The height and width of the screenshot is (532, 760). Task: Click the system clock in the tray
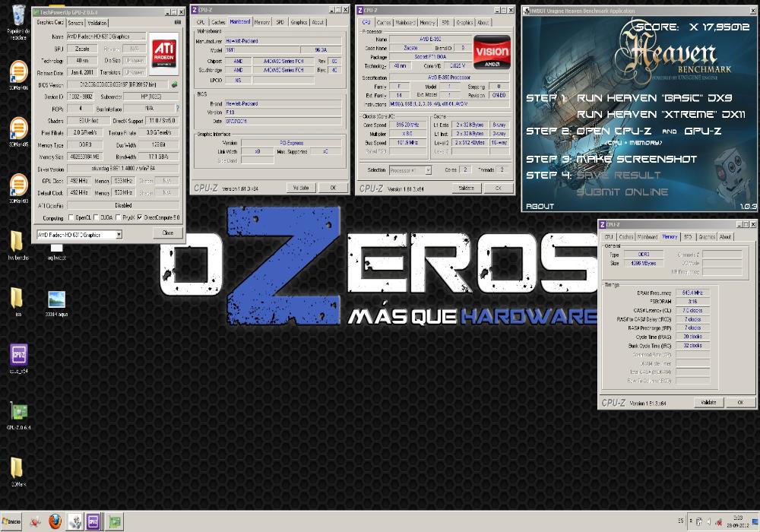click(739, 521)
